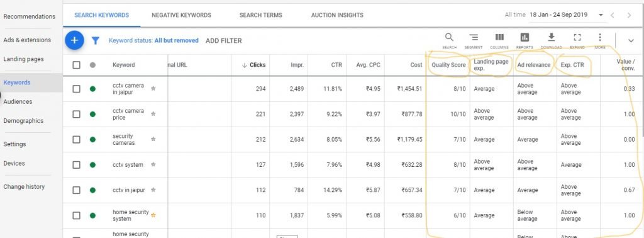Click the Impr. column header

tap(297, 65)
